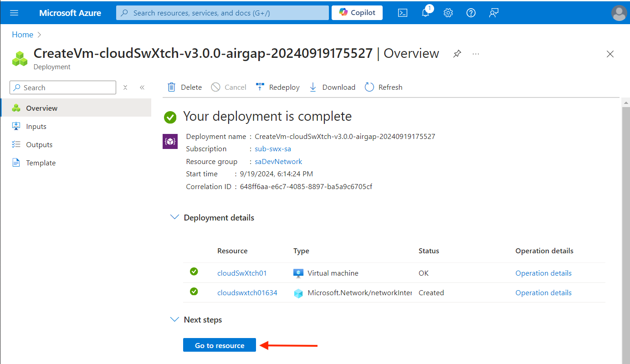Screen dimensions: 630x364
Task: Open the account avatar menu
Action: (619, 13)
